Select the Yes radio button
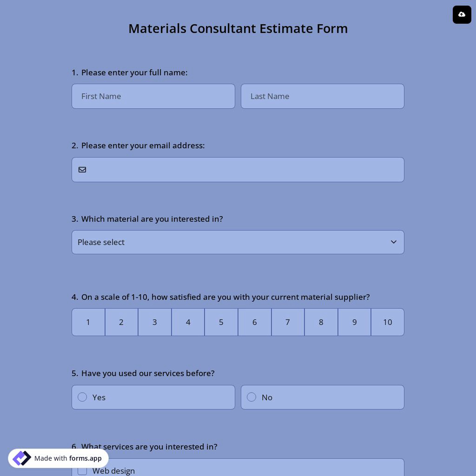 pos(82,397)
